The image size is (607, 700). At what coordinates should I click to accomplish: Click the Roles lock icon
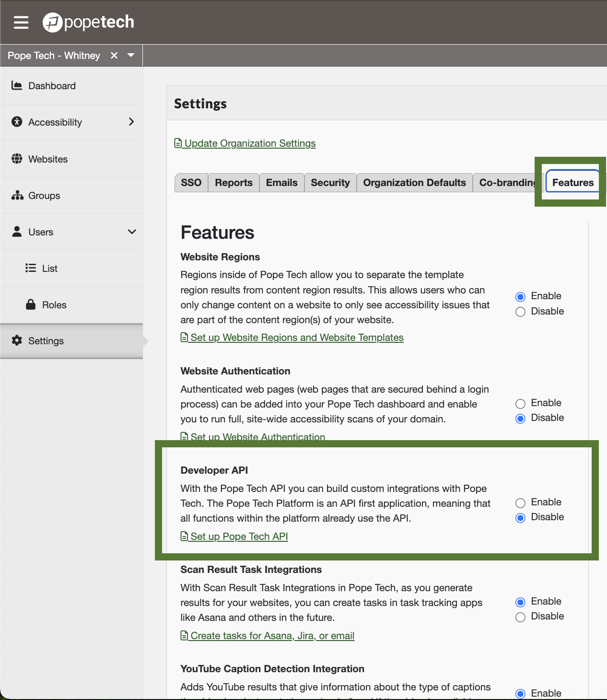31,304
